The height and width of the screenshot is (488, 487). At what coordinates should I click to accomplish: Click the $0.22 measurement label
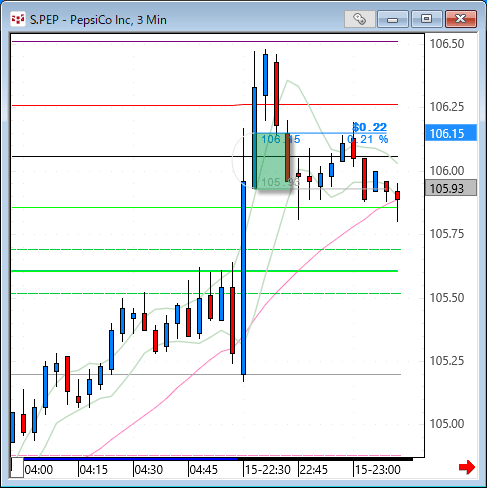pos(370,127)
